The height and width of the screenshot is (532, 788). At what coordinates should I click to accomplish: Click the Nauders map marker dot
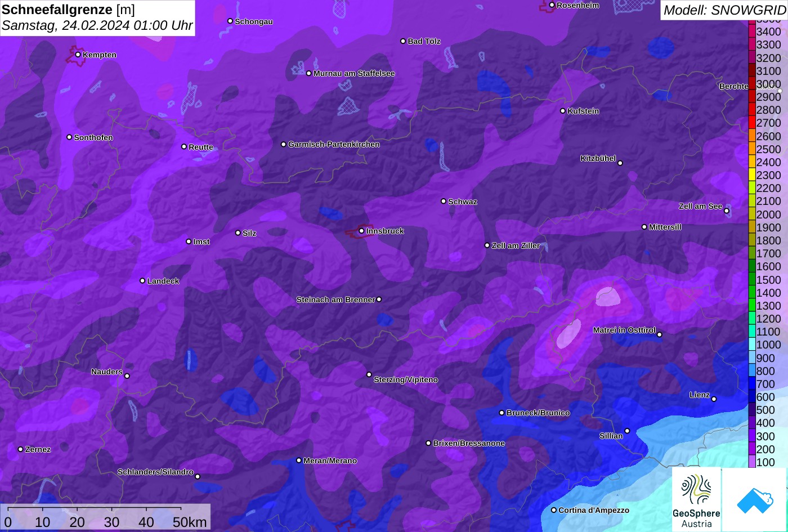pos(127,376)
